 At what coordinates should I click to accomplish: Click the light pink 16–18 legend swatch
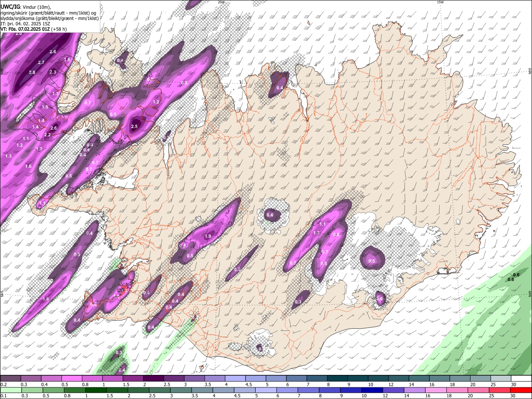click(x=436, y=390)
